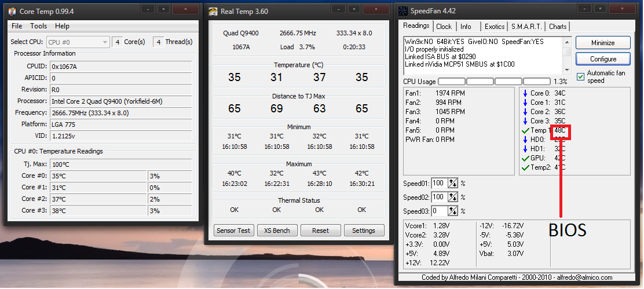Click the CPUID field showing 0x1067A
The height and width of the screenshot is (289, 644).
(x=120, y=67)
